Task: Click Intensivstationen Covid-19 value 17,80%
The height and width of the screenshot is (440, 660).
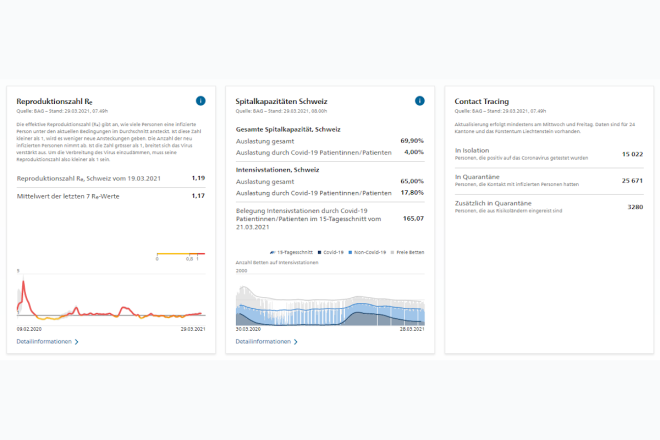Action: tap(412, 192)
